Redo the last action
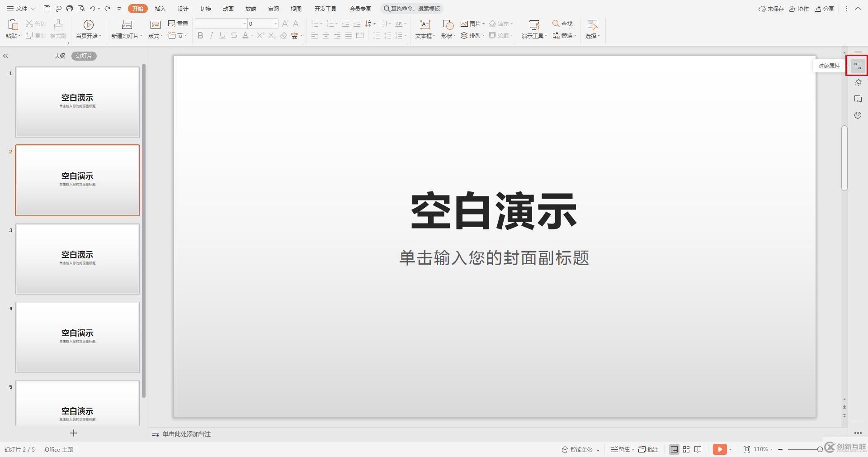Image resolution: width=868 pixels, height=457 pixels. point(107,9)
